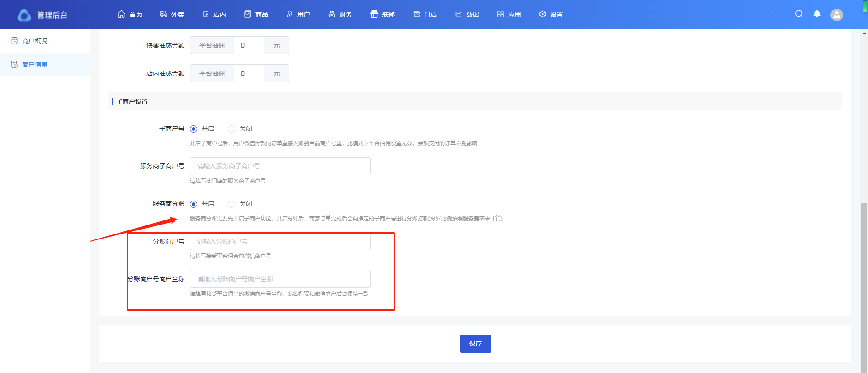Select 关闭 for 子商户号
Image resolution: width=868 pixels, height=373 pixels.
(x=231, y=129)
